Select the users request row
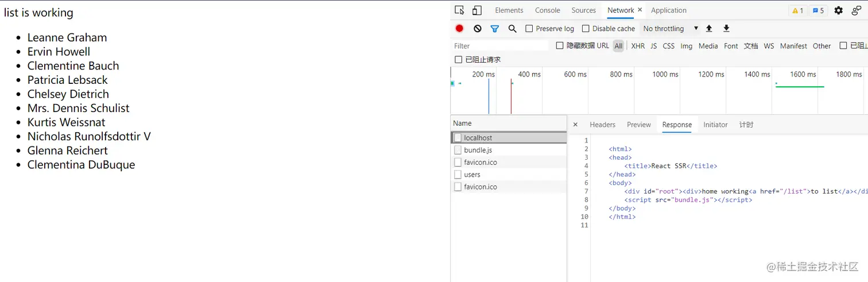The image size is (868, 282). click(509, 175)
